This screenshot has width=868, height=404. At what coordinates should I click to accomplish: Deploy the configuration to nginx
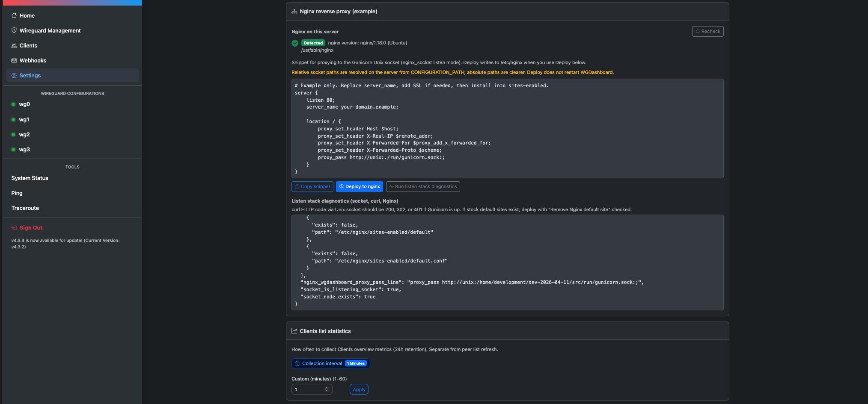click(360, 186)
